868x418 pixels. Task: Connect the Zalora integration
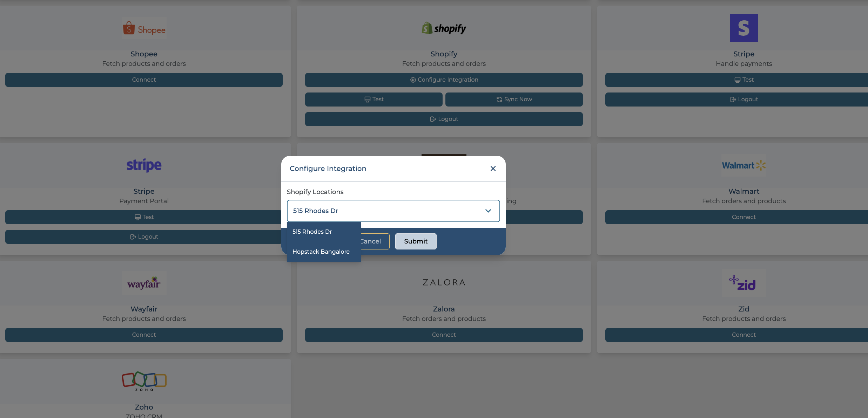coord(444,335)
